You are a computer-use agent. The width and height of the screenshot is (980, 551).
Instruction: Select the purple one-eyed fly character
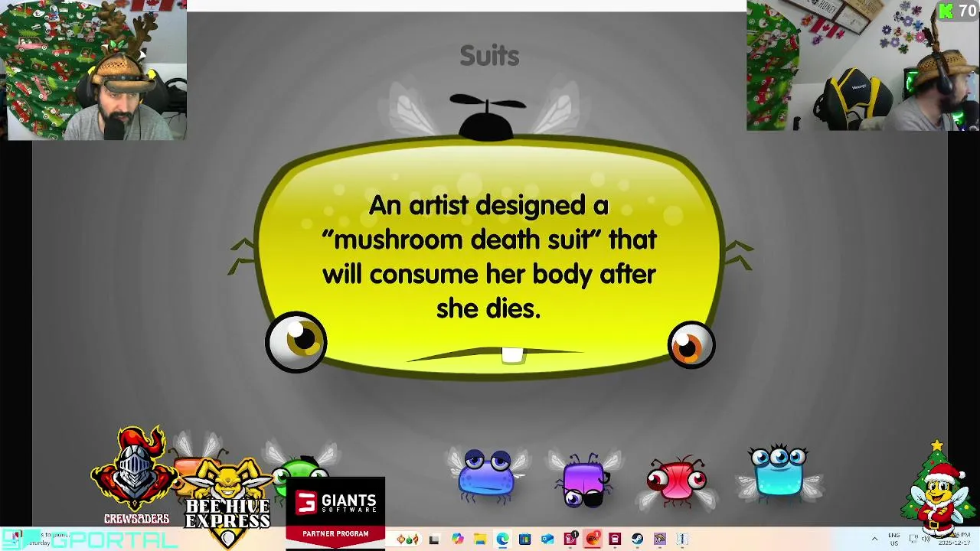[x=586, y=481]
